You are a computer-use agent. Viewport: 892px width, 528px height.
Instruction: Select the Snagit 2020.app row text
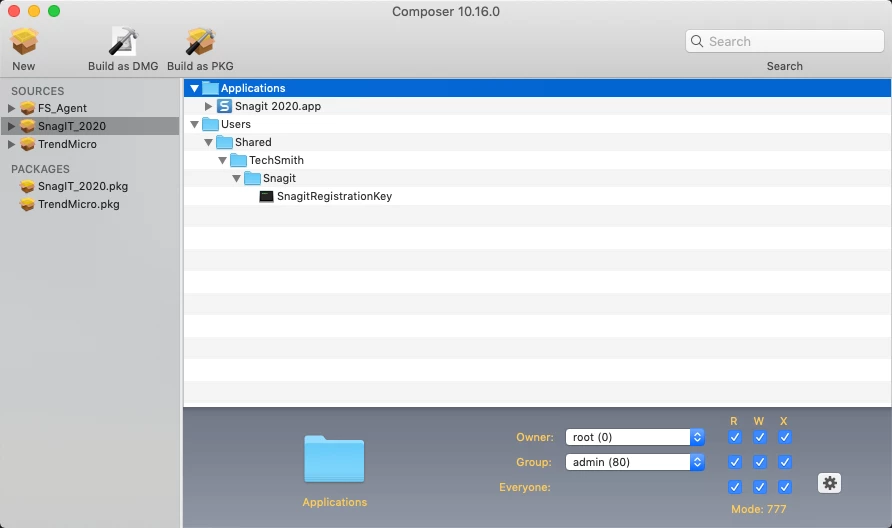[x=278, y=106]
